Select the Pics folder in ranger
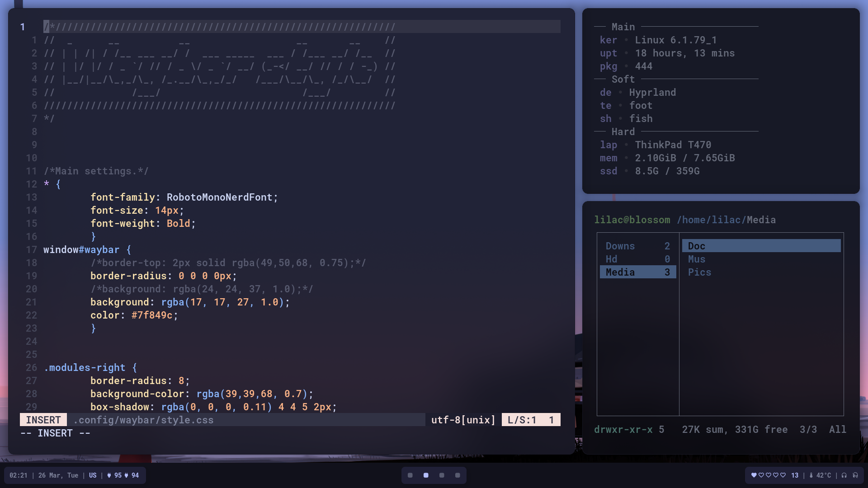Viewport: 868px width, 488px height. [x=699, y=272]
